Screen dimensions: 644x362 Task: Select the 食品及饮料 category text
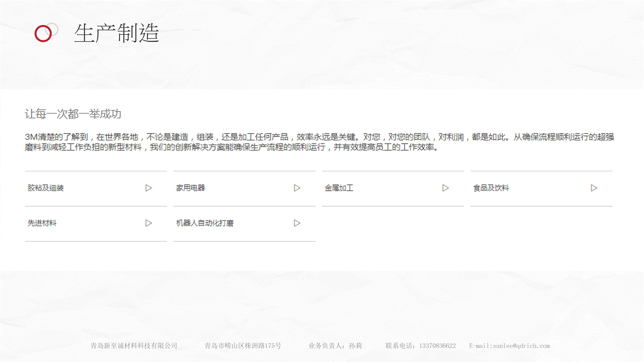pyautogui.click(x=491, y=188)
